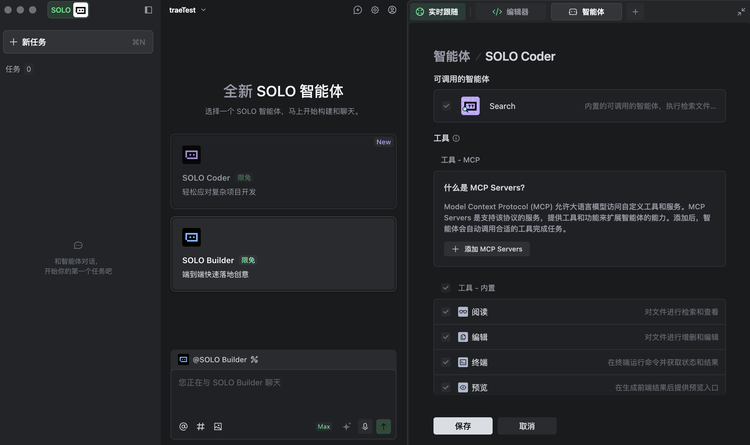Click 添加 MCP Servers button
Screen dimensions: 750x445
coord(487,249)
